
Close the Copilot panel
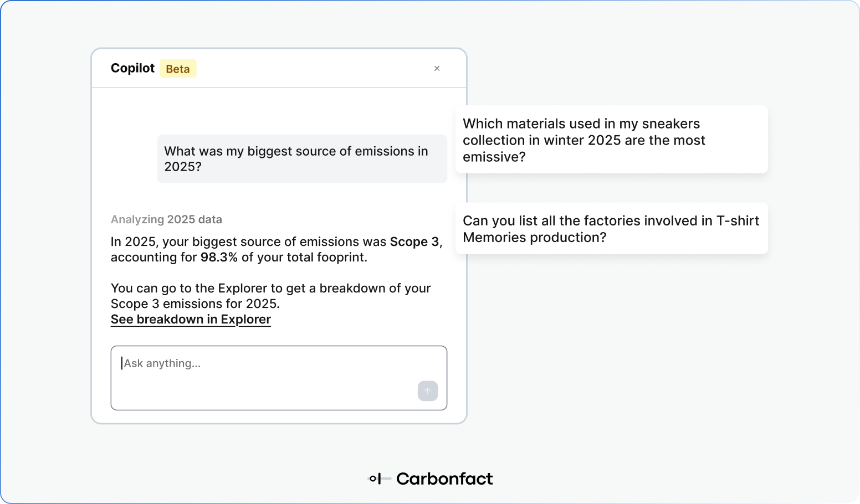click(x=437, y=69)
